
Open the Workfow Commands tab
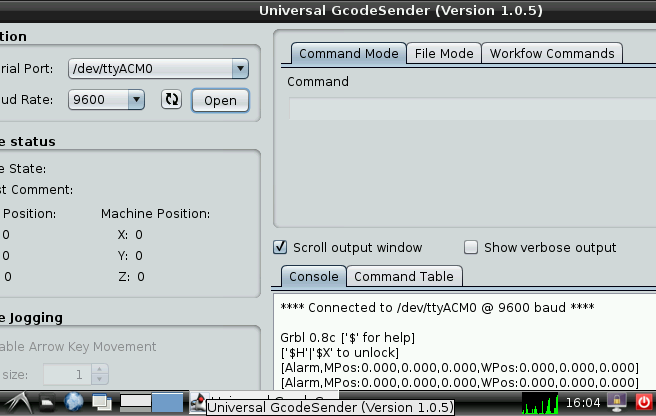(552, 54)
